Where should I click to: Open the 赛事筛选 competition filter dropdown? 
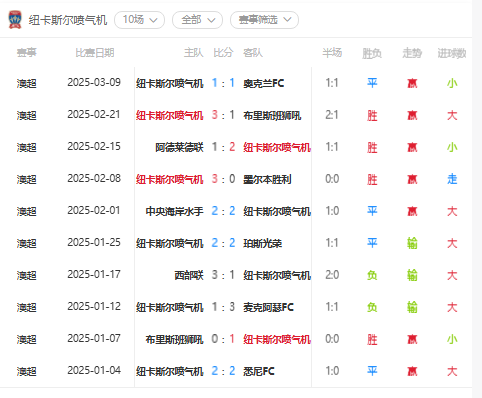point(264,20)
